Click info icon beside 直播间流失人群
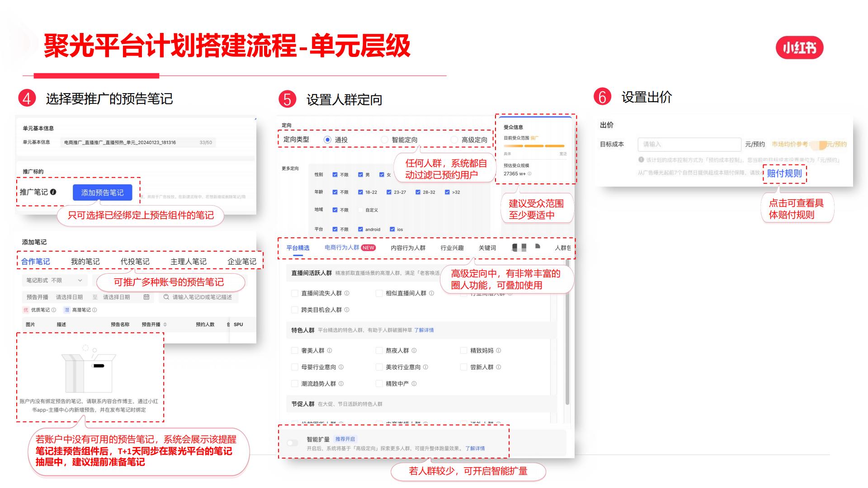 point(347,293)
